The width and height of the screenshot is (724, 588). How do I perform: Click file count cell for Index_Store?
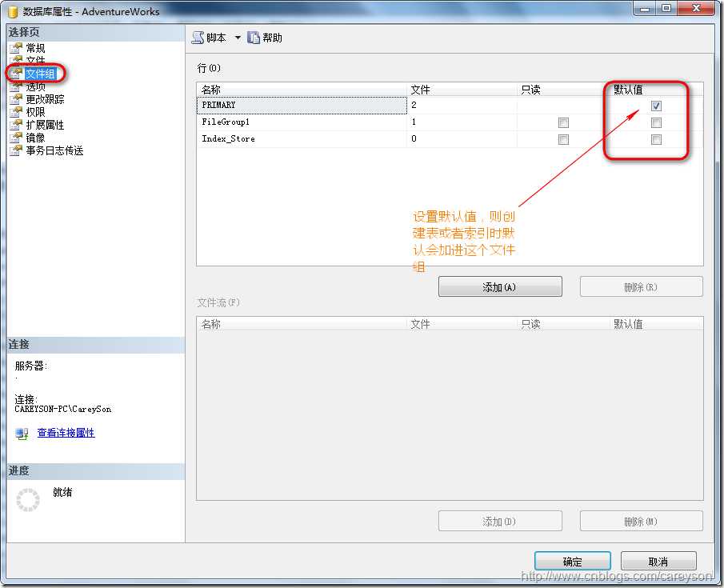tap(462, 139)
